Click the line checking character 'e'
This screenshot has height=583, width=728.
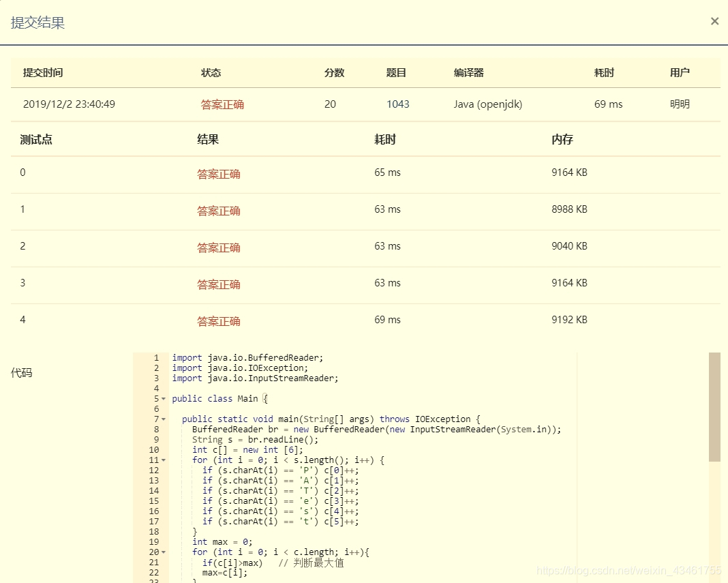(280, 500)
